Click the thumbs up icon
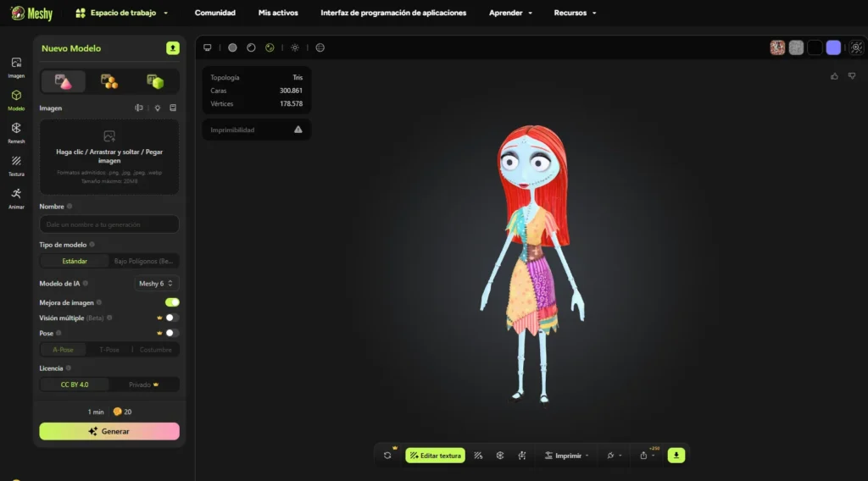 pos(835,76)
